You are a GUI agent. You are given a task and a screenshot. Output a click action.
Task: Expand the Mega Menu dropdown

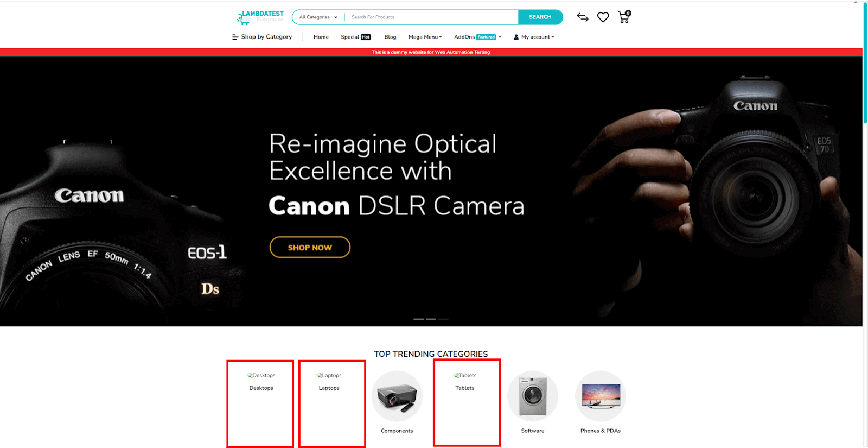(425, 37)
